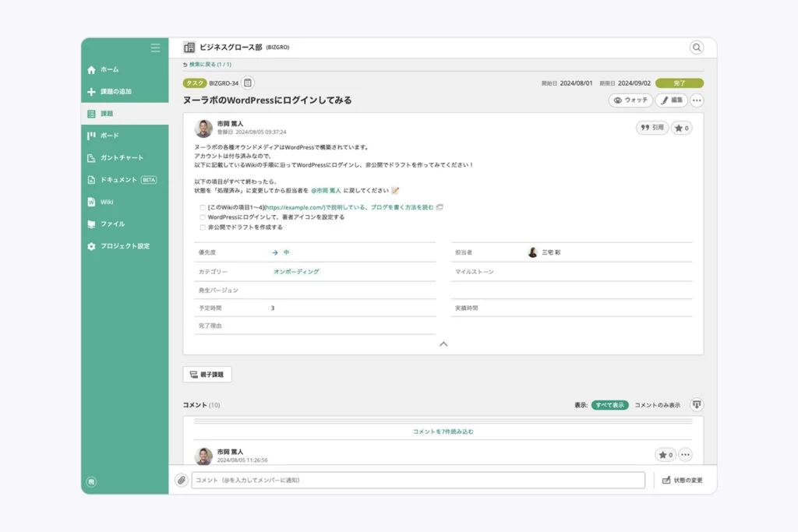The height and width of the screenshot is (532, 798).
Task: Click project name ビジネスグロース部
Action: 231,48
